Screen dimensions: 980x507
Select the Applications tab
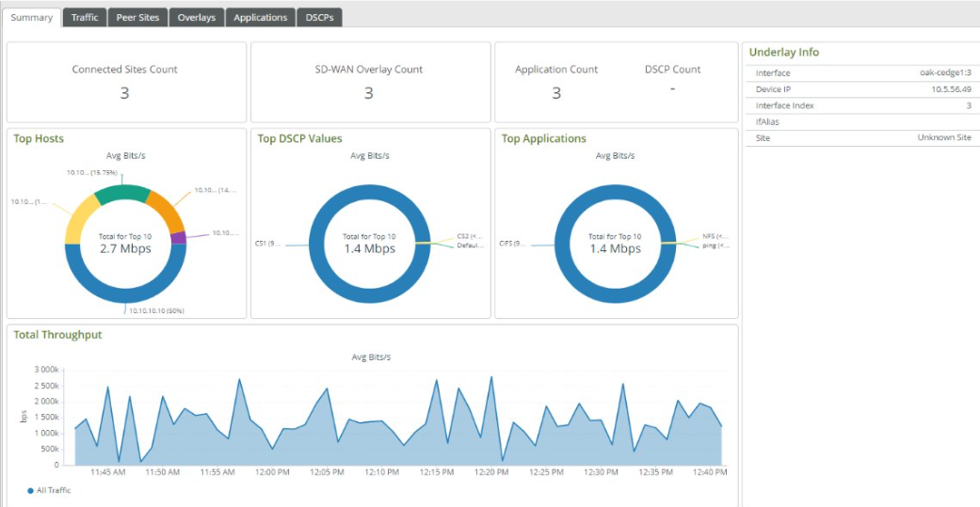(260, 18)
